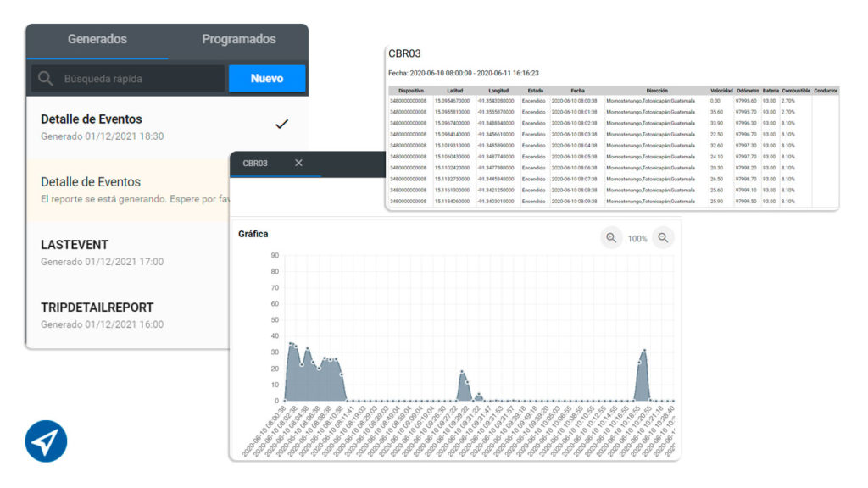The height and width of the screenshot is (488, 868).
Task: Switch to the Programados tab
Action: tap(238, 39)
